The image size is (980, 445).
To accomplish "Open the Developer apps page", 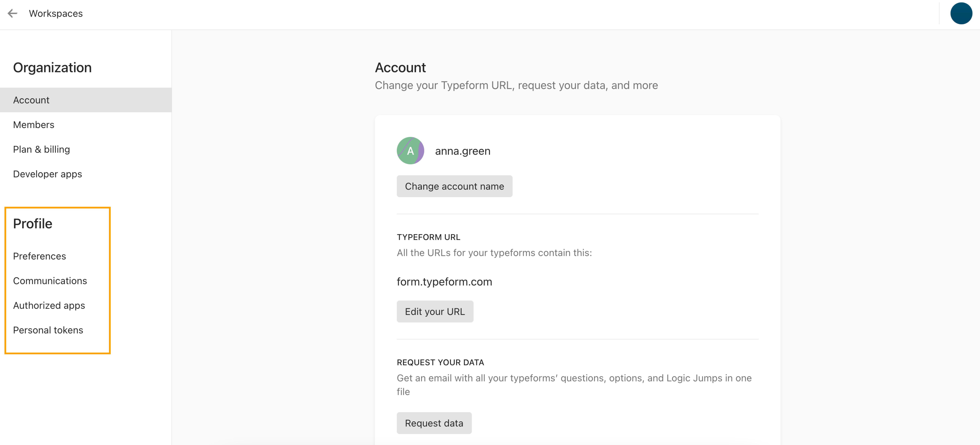I will pyautogui.click(x=86, y=174).
